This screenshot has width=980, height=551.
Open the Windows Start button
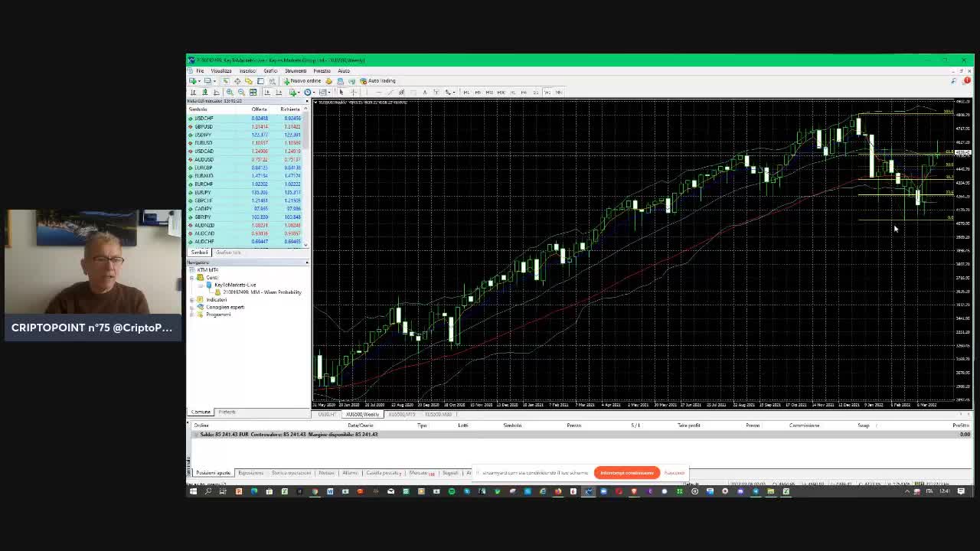[x=193, y=491]
